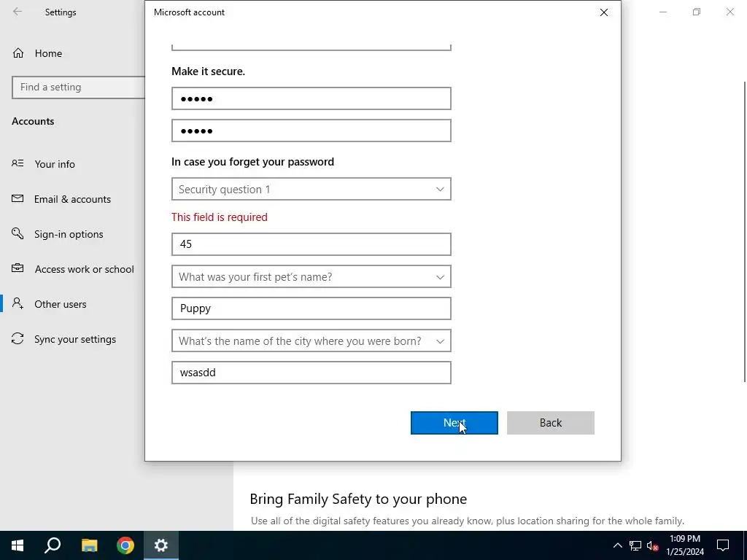Click the answer field containing 45
The image size is (747, 560).
311,244
